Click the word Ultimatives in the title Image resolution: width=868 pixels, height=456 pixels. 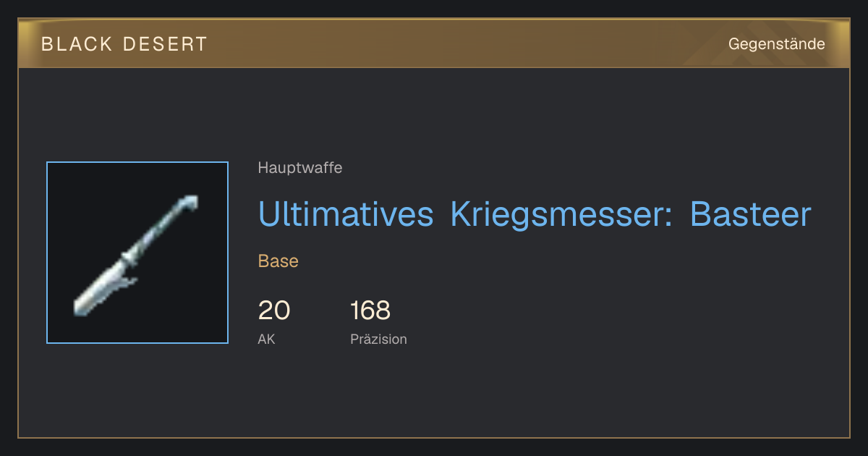346,214
